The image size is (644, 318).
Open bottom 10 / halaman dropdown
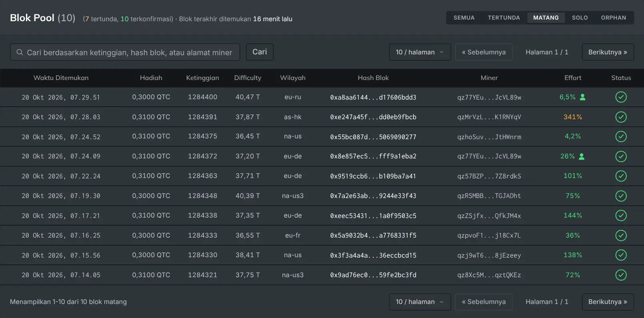[x=420, y=302]
